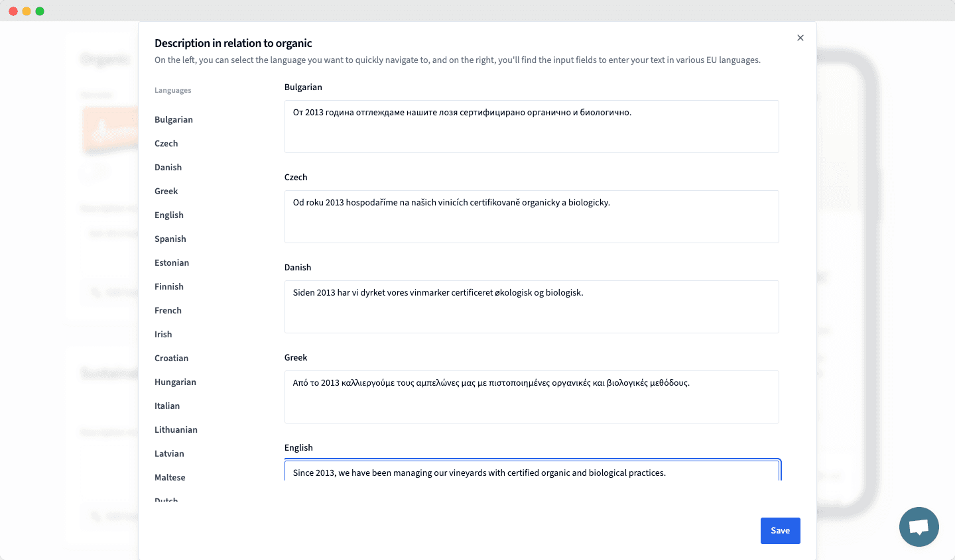Click the yellow minimize traffic light

(x=26, y=11)
